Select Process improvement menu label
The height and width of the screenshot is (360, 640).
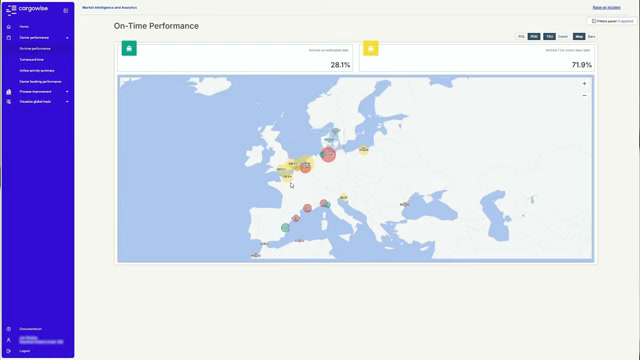(x=36, y=92)
